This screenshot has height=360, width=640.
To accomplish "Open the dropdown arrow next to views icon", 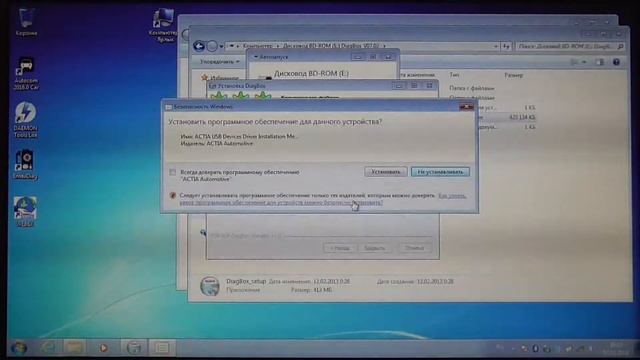I will (x=584, y=62).
